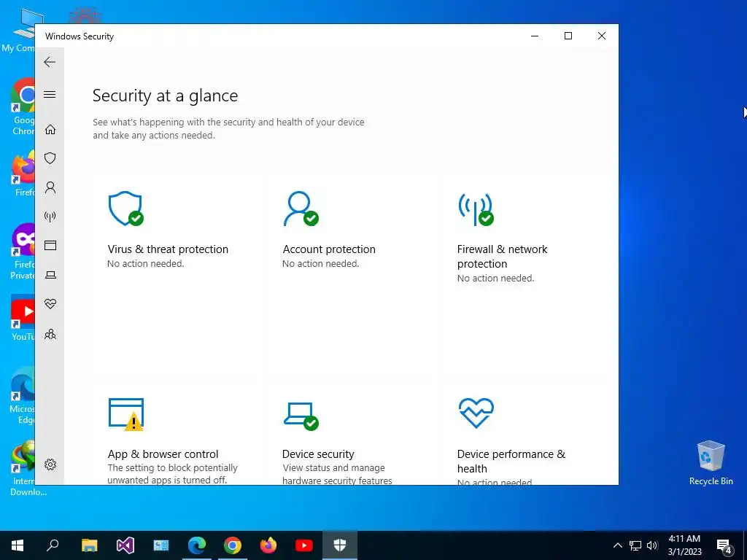Click the Firewall & network protection tile icon

pyautogui.click(x=476, y=209)
